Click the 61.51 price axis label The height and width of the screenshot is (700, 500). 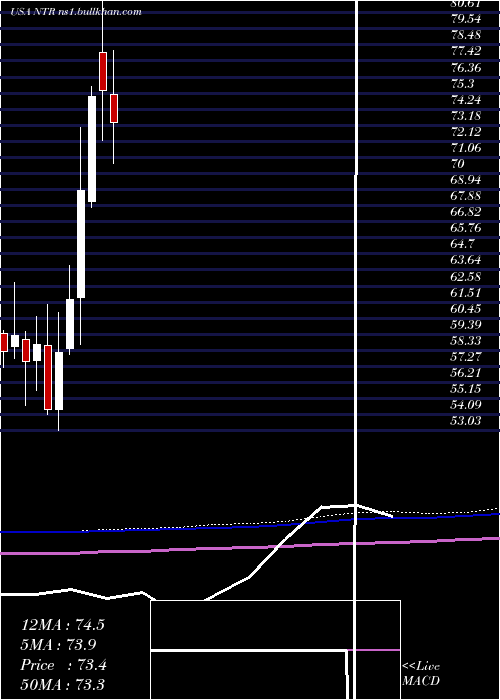[465, 292]
